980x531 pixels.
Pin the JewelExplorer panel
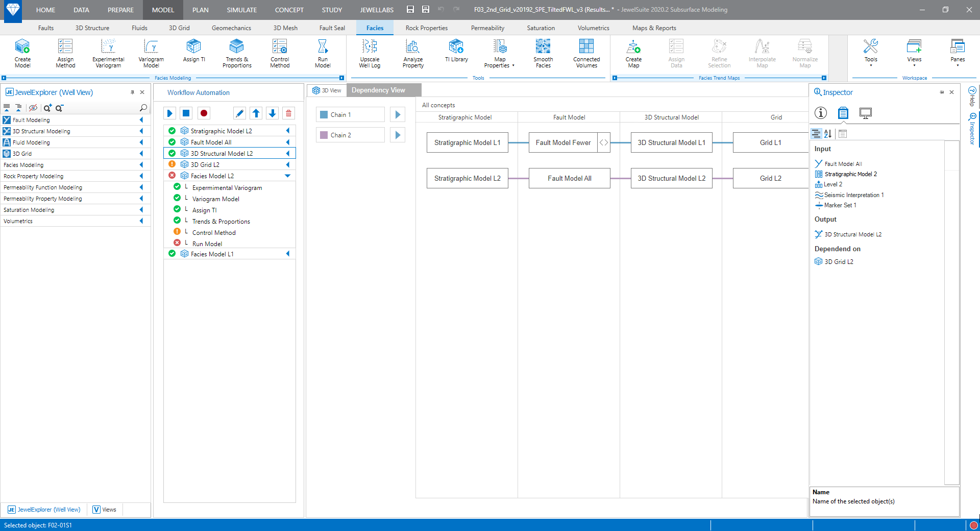pyautogui.click(x=132, y=92)
